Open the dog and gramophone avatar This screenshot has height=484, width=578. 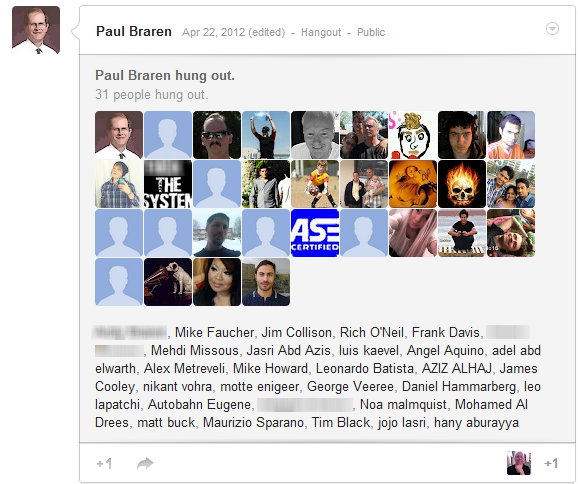click(168, 282)
